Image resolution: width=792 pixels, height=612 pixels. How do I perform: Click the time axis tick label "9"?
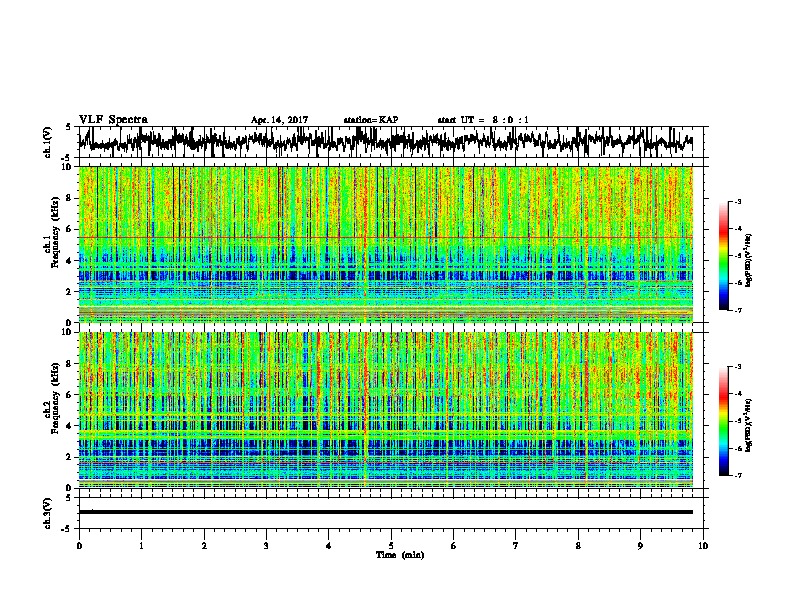[x=640, y=546]
